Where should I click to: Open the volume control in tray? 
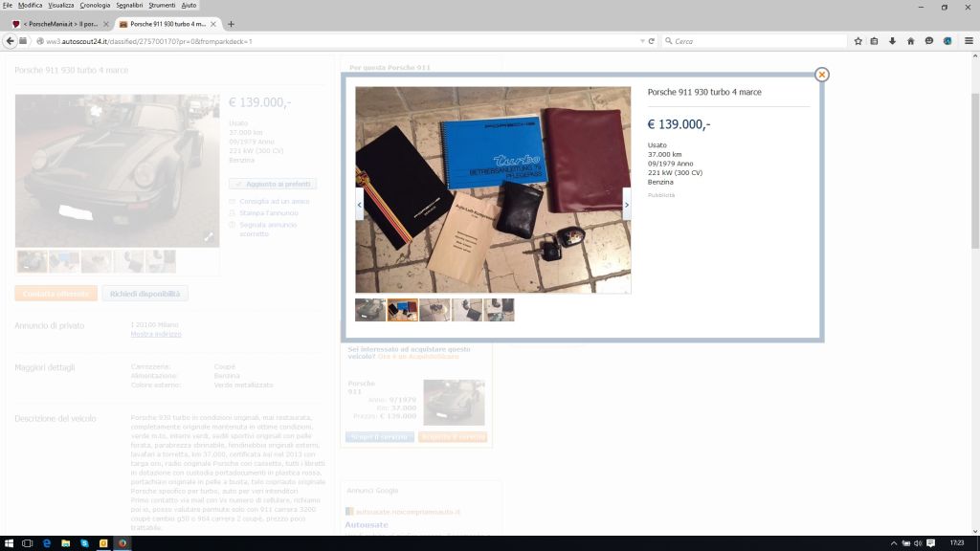918,543
